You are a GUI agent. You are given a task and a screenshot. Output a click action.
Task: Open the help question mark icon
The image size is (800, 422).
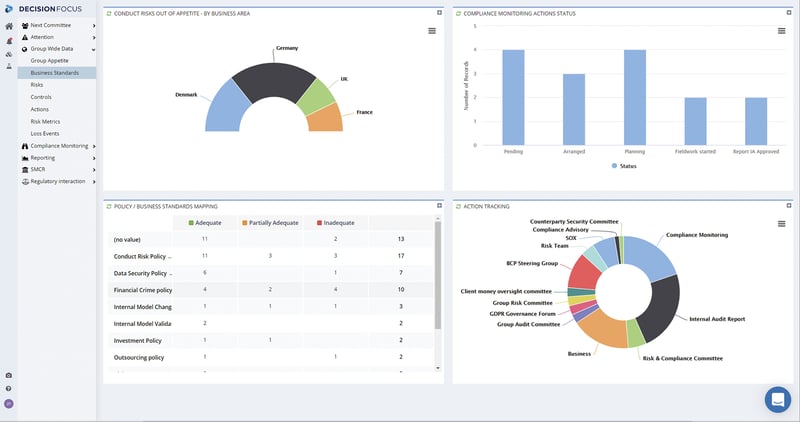(x=9, y=388)
